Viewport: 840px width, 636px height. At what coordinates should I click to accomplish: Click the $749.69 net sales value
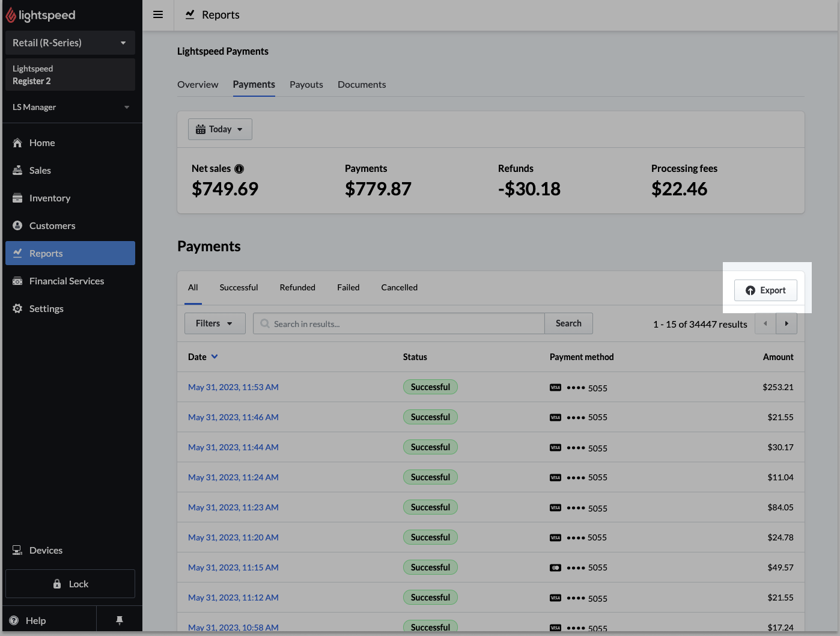click(225, 189)
